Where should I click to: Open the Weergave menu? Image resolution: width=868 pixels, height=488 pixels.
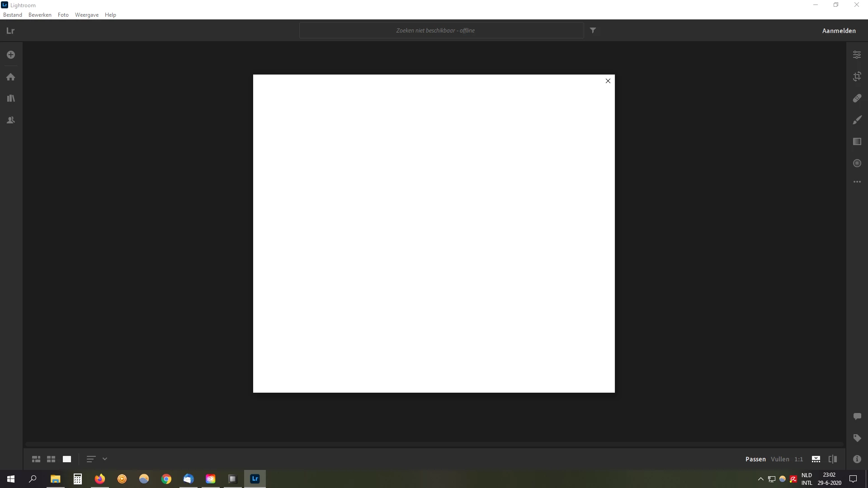click(x=86, y=15)
